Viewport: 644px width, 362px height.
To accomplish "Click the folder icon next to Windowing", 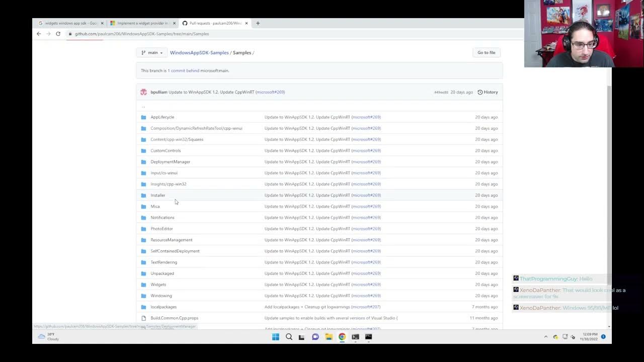I will (x=143, y=296).
